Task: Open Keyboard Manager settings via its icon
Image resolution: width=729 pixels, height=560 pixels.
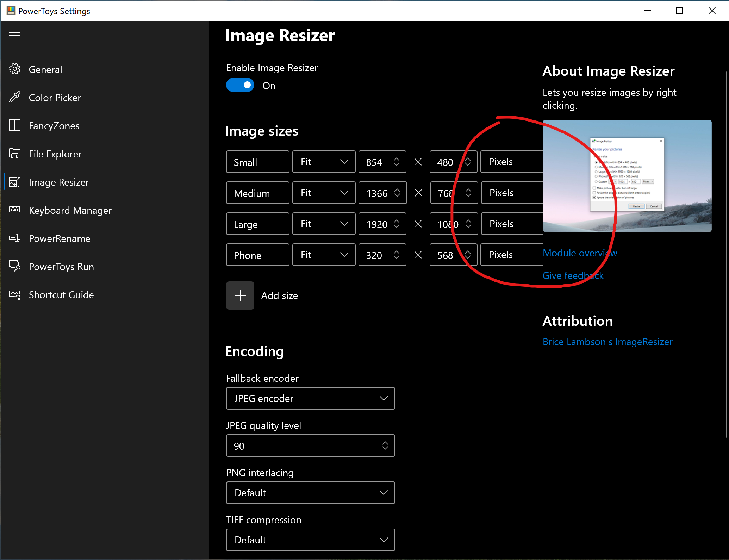Action: [14, 210]
